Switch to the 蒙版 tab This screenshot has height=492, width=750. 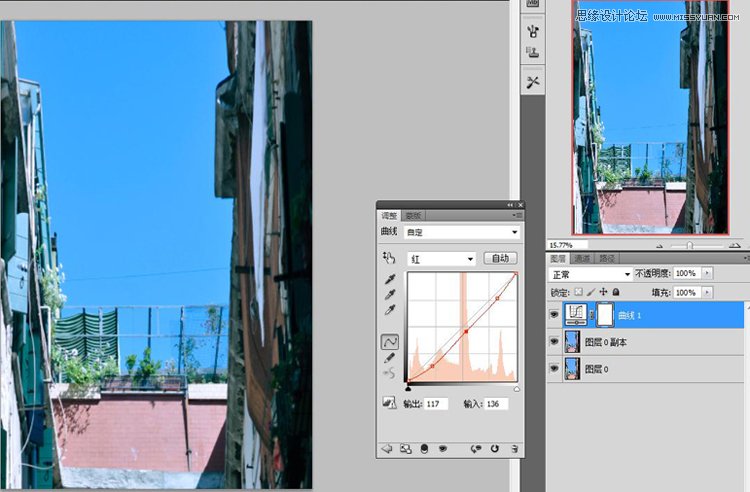click(x=412, y=216)
